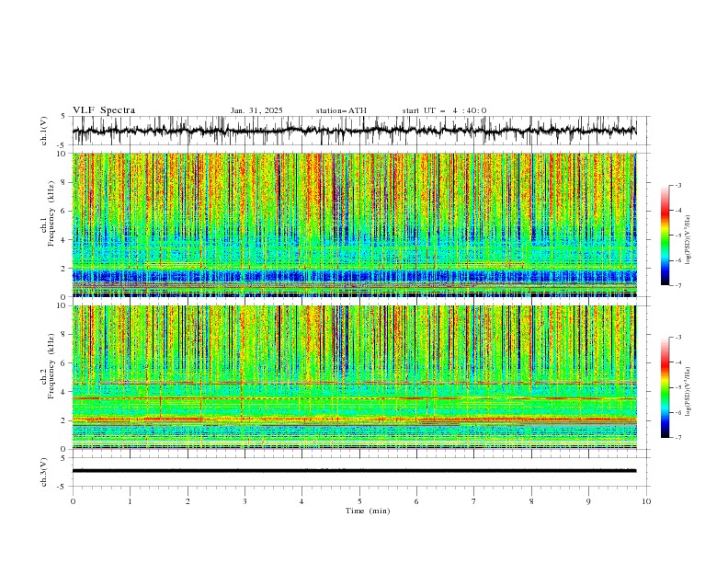The height and width of the screenshot is (563, 728).
Task: Click the "-7" label on ch.2 color bar
Action: [678, 437]
